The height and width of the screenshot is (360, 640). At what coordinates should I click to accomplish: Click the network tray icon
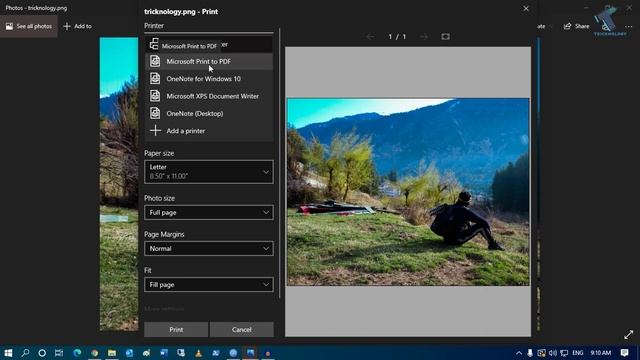(x=564, y=353)
